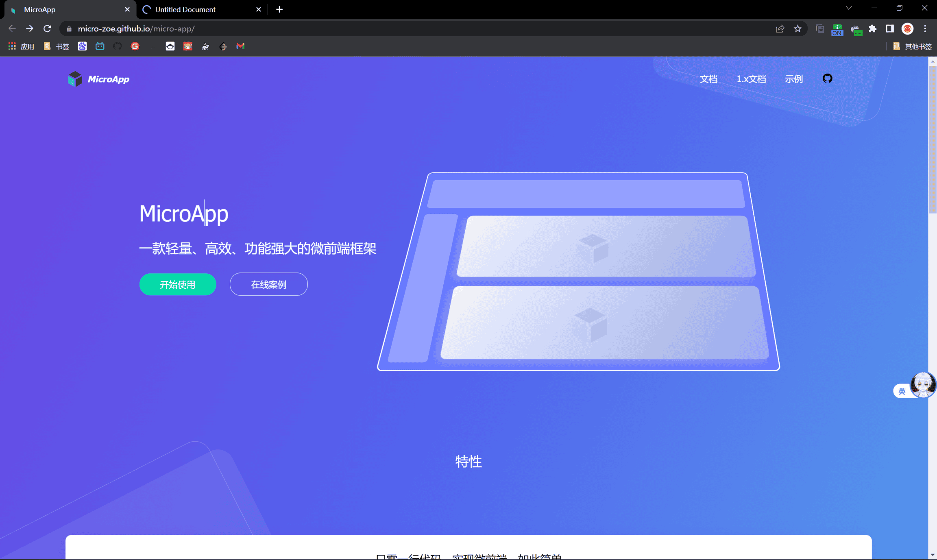This screenshot has width=937, height=560.
Task: Reload the page
Action: (47, 29)
